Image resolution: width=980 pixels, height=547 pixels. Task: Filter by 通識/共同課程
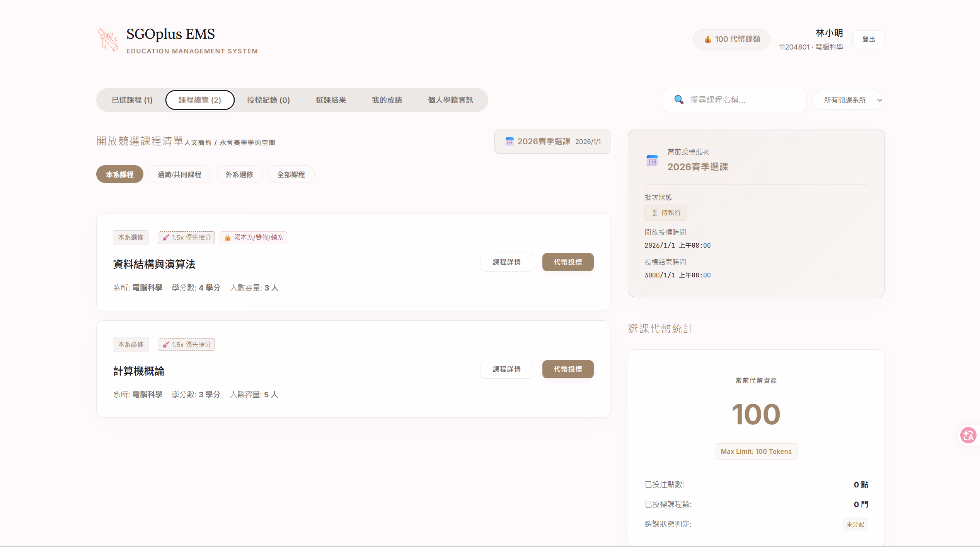[179, 174]
